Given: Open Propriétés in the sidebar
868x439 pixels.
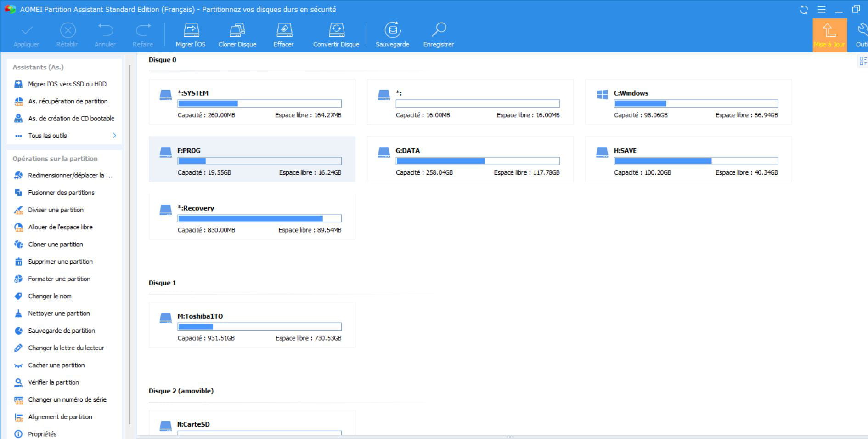Looking at the screenshot, I should (64, 434).
